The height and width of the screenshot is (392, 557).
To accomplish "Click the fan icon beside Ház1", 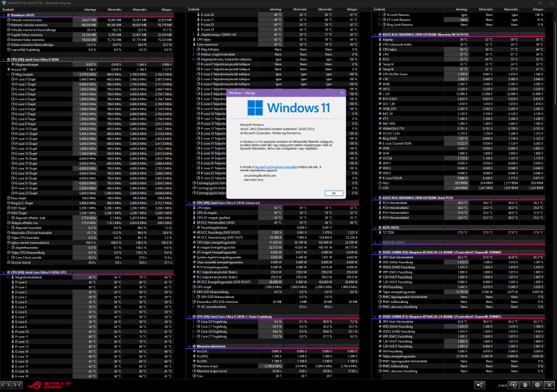I will pyautogui.click(x=379, y=182).
